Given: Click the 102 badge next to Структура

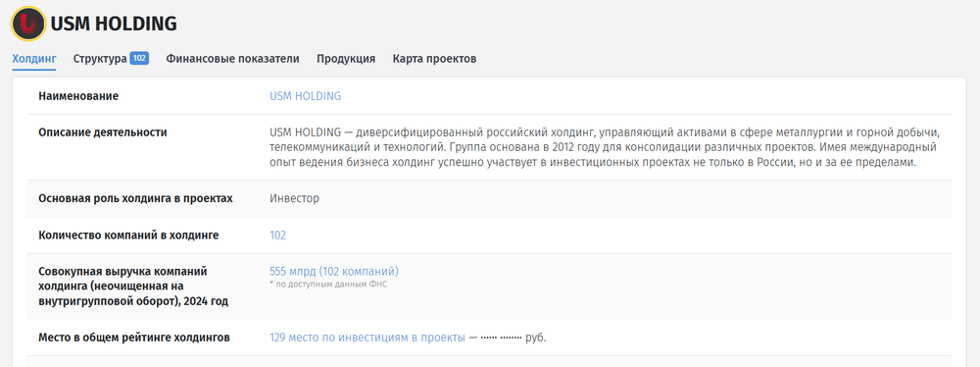Looking at the screenshot, I should tap(139, 58).
